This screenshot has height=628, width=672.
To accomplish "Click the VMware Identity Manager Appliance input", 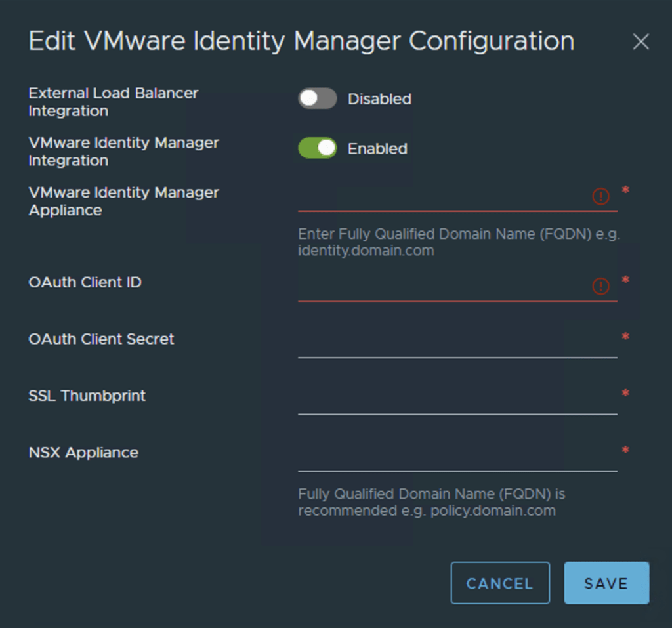I will (x=443, y=197).
